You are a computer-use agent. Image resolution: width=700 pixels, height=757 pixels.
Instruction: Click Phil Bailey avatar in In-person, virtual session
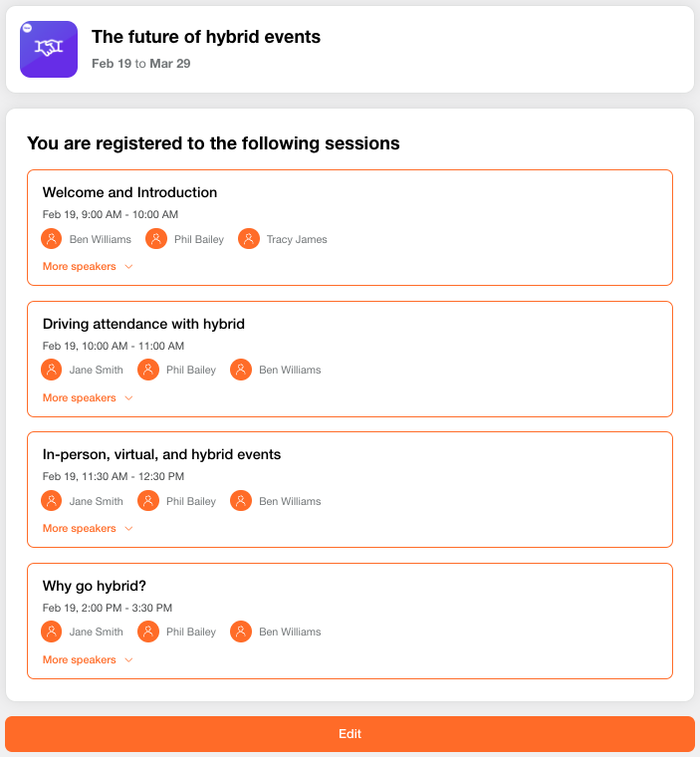point(148,501)
